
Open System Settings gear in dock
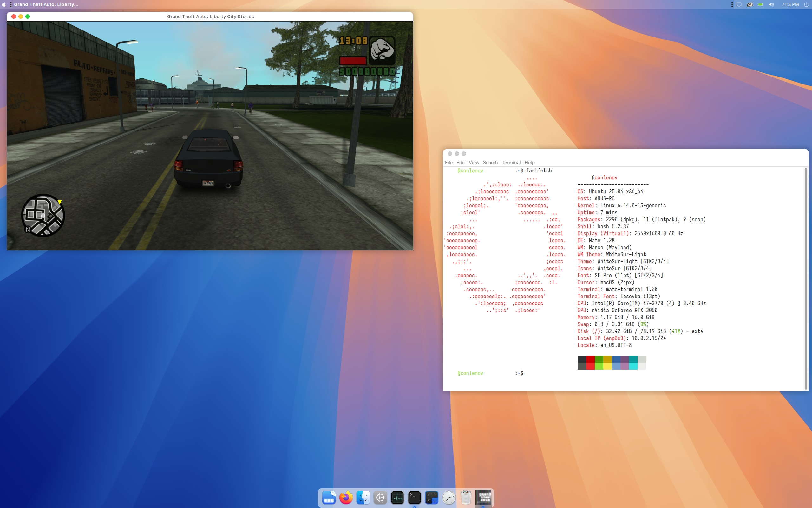click(380, 498)
